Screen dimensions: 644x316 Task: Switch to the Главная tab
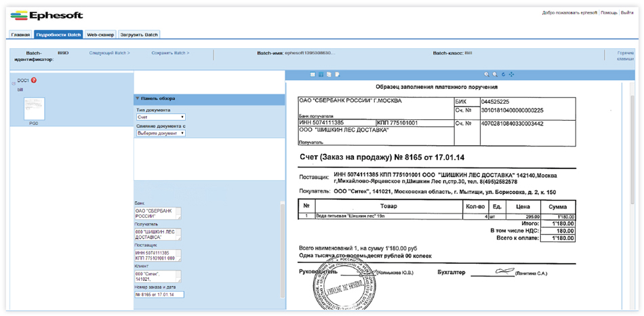pos(20,35)
